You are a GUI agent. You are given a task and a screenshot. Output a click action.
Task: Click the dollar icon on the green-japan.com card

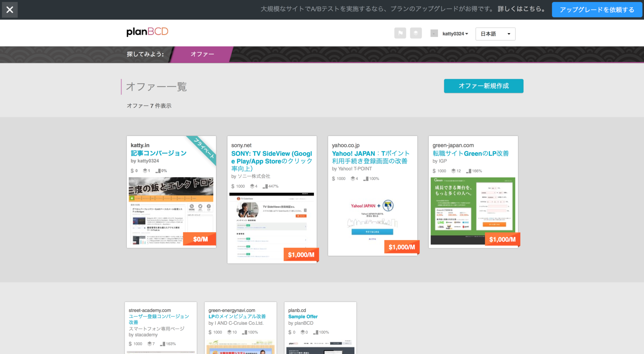coord(434,171)
